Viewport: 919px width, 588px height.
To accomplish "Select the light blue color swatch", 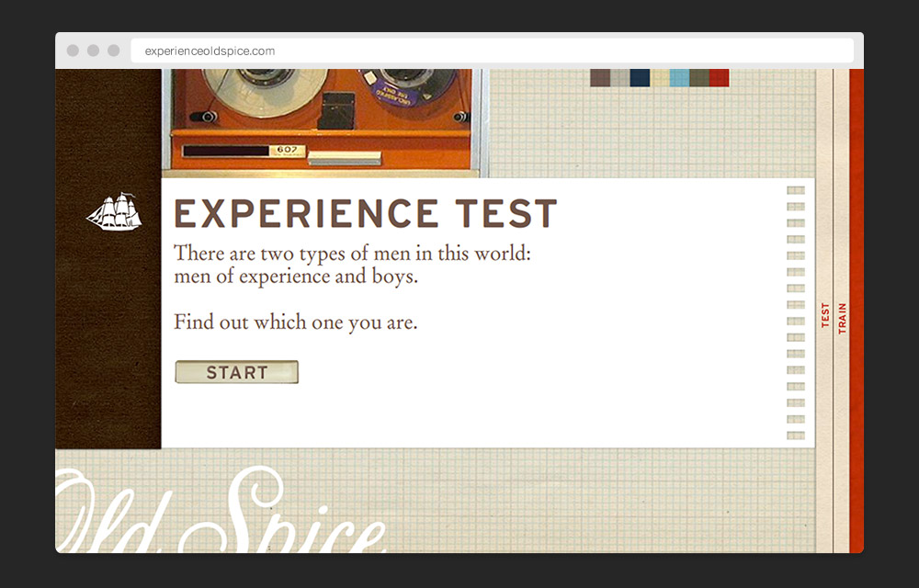I will pos(680,78).
